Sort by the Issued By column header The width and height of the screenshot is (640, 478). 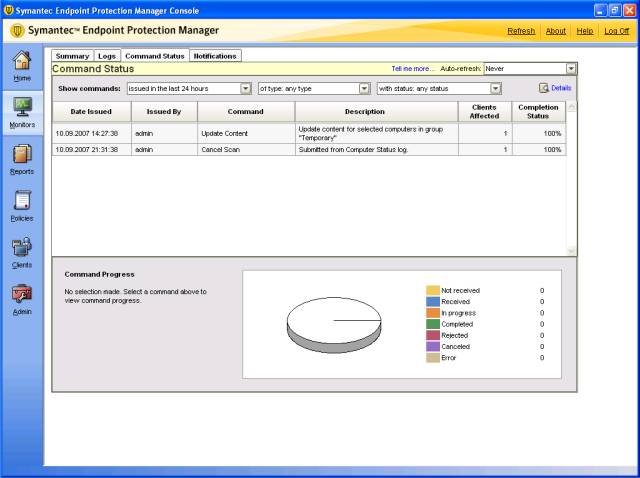point(164,111)
